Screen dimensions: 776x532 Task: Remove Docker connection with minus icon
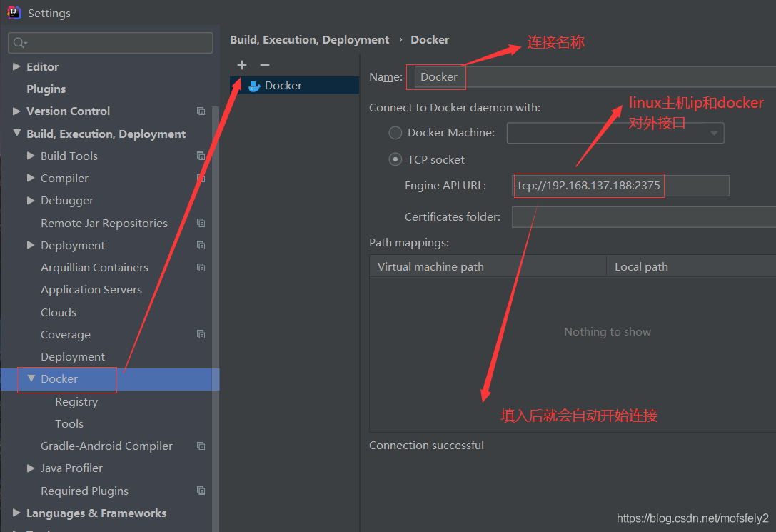point(265,65)
